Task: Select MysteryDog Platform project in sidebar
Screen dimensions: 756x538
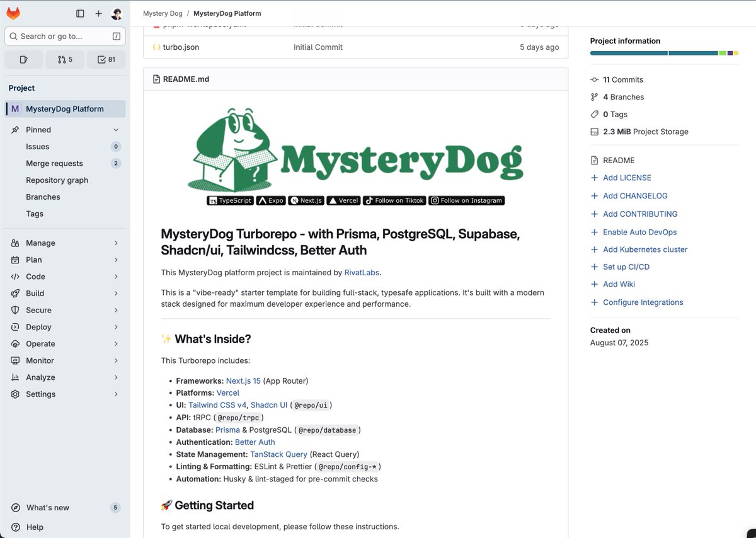Action: pyautogui.click(x=65, y=109)
